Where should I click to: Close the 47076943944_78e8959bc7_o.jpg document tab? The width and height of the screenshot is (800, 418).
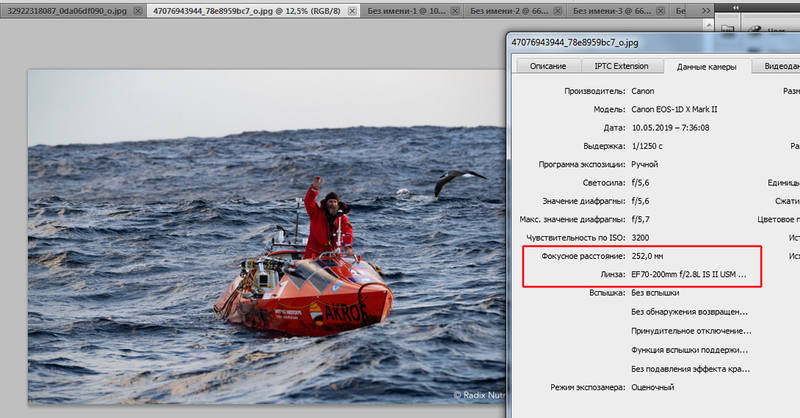point(352,11)
